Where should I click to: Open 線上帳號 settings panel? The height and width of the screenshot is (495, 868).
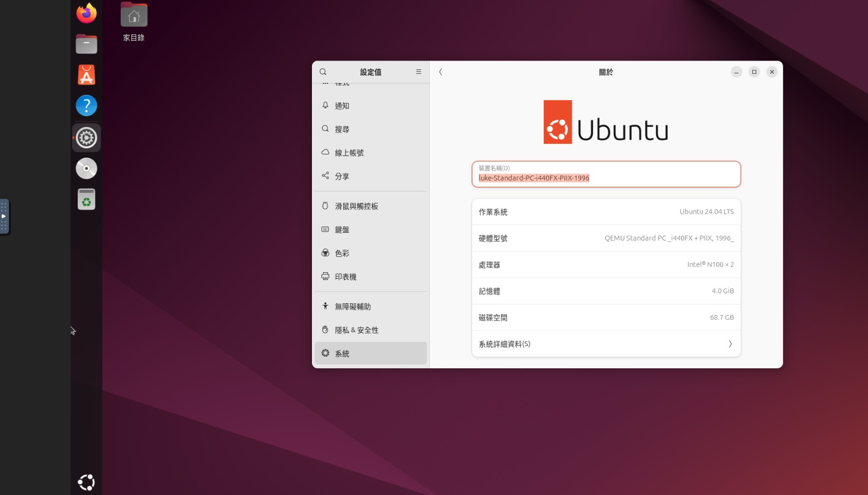[x=371, y=153]
